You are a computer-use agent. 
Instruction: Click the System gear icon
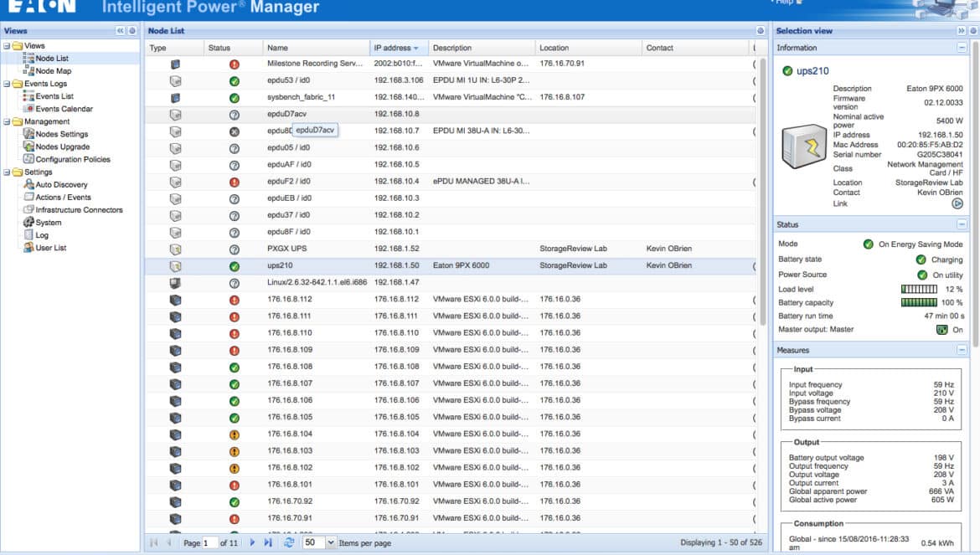pyautogui.click(x=28, y=222)
